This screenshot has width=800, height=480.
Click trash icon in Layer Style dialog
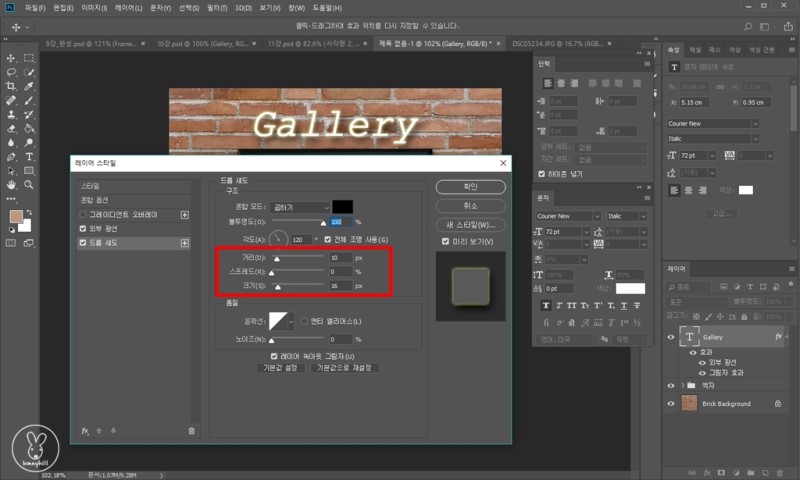(192, 430)
